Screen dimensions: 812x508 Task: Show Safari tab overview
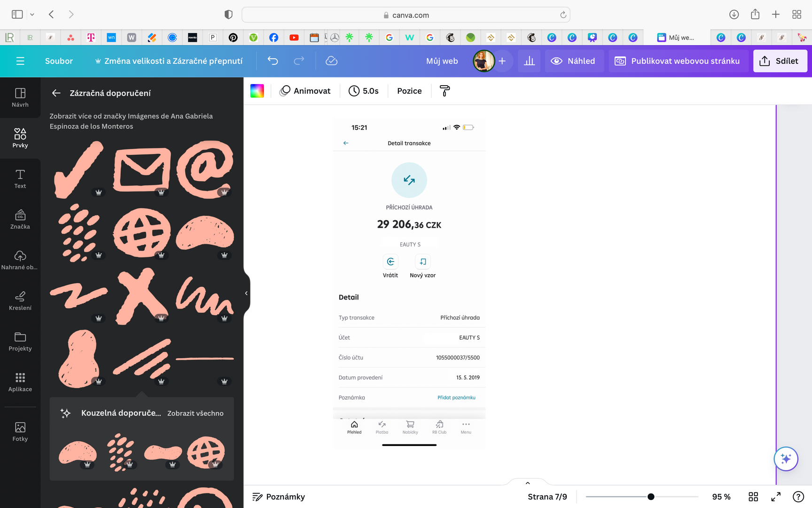point(796,15)
